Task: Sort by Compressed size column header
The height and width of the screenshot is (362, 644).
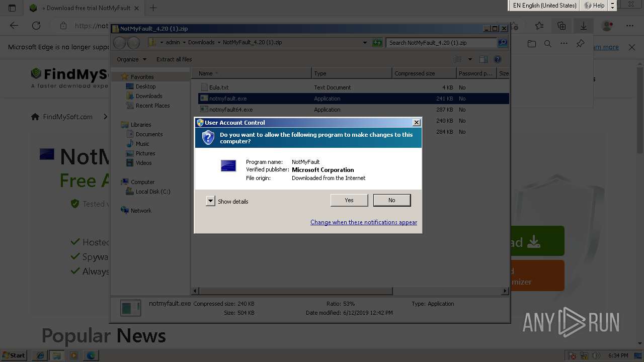Action: (x=424, y=73)
